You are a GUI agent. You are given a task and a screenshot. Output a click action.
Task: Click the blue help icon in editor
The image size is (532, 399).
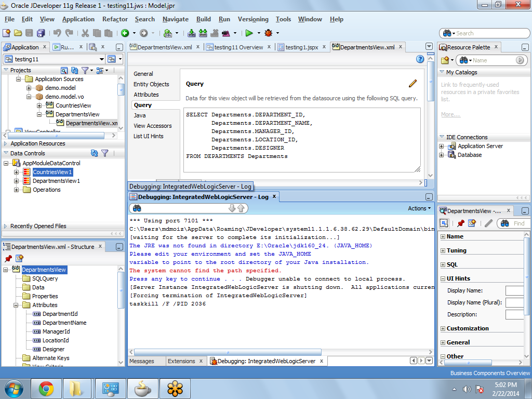pyautogui.click(x=420, y=59)
